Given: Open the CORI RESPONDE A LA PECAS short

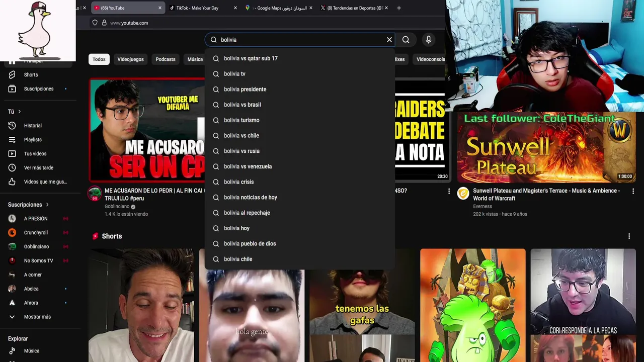Looking at the screenshot, I should tap(583, 305).
